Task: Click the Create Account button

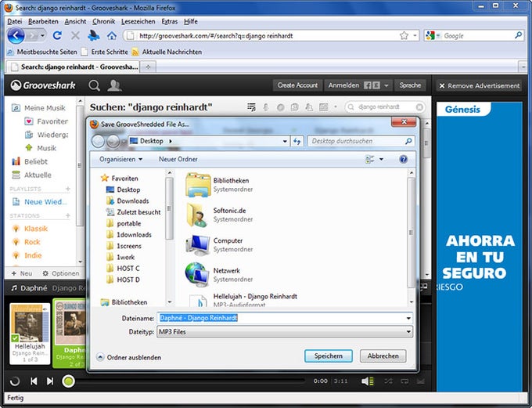Action: [297, 85]
